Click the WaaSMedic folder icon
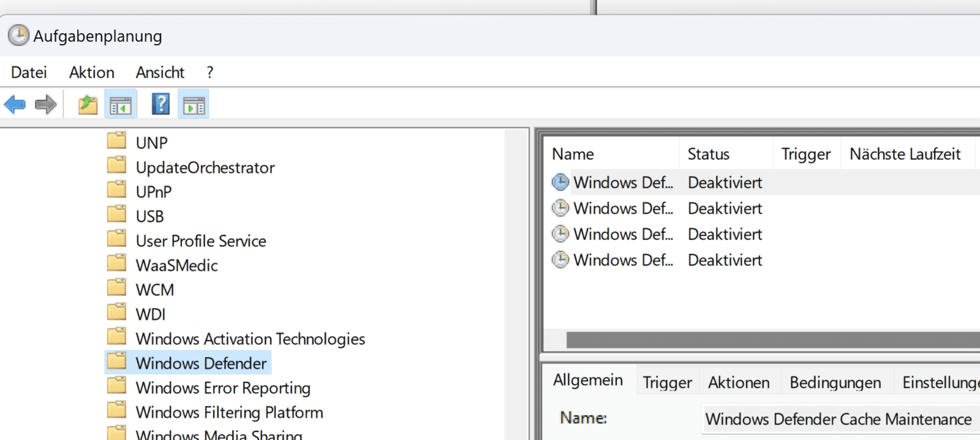The image size is (980, 440). point(116,263)
